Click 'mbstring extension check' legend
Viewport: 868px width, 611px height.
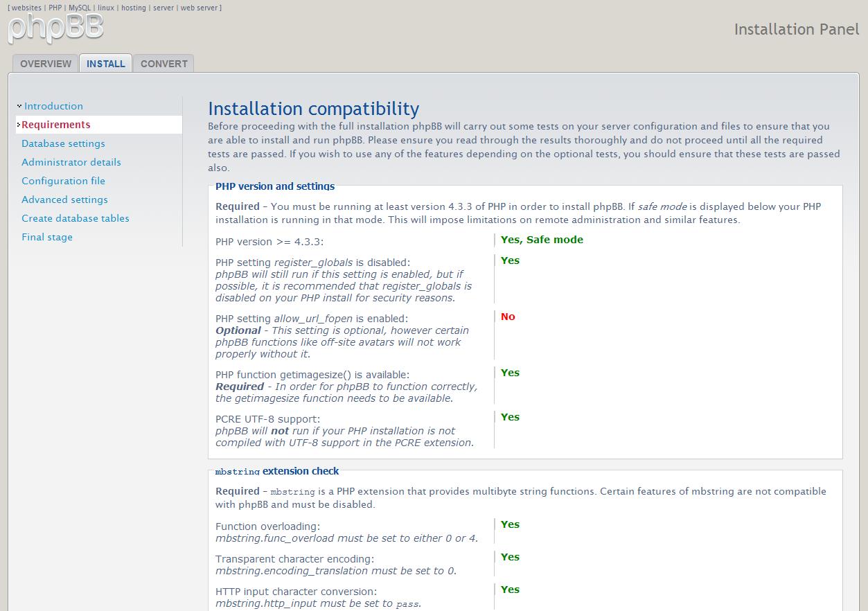[277, 471]
